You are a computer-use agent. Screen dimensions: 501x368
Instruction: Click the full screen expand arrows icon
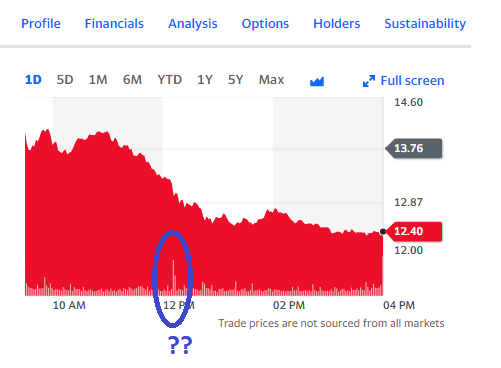click(369, 81)
